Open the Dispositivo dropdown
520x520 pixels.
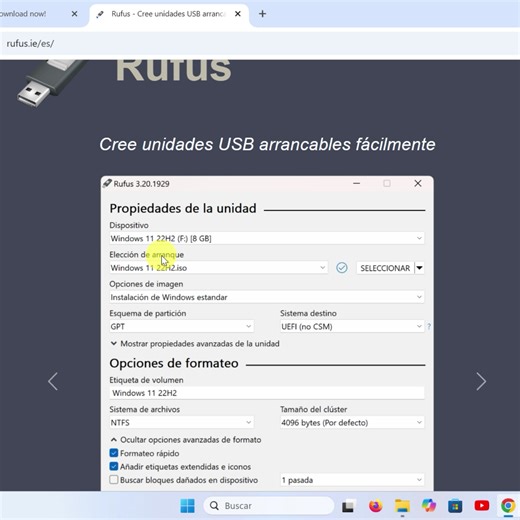(x=267, y=238)
